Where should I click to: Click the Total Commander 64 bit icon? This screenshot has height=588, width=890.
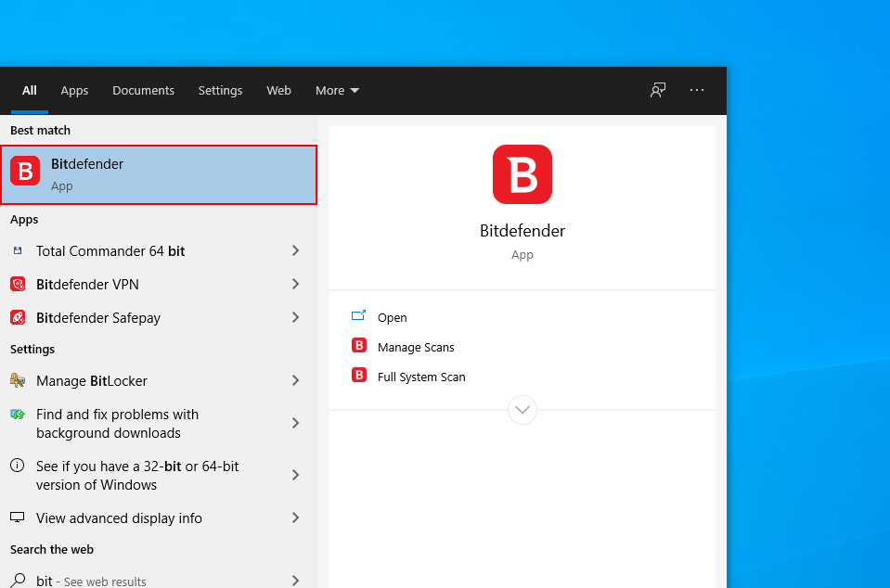coord(18,250)
